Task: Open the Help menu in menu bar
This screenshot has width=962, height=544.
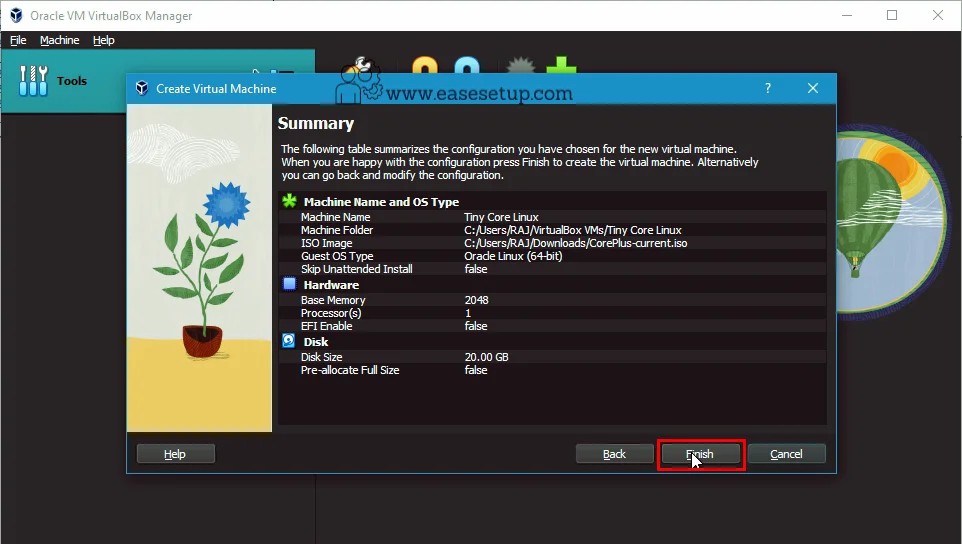Action: tap(104, 40)
